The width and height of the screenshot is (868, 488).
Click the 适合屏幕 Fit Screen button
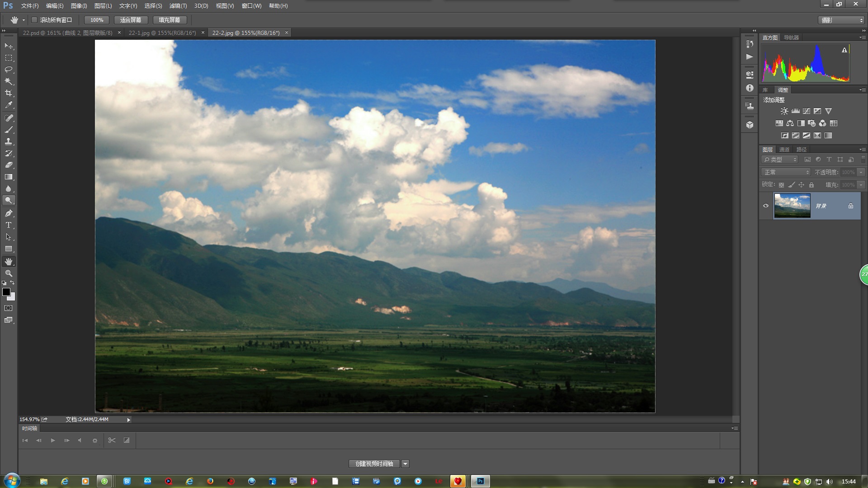[131, 20]
